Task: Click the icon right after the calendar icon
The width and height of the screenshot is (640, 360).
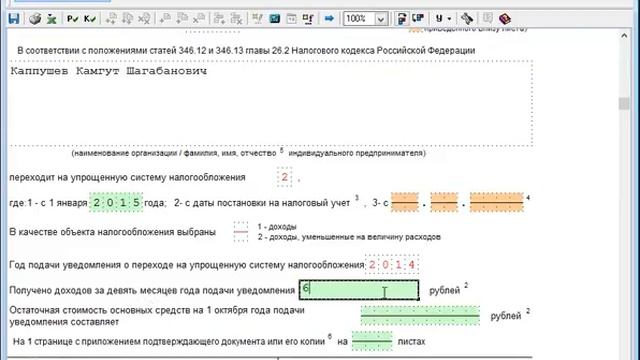Action: (308, 18)
